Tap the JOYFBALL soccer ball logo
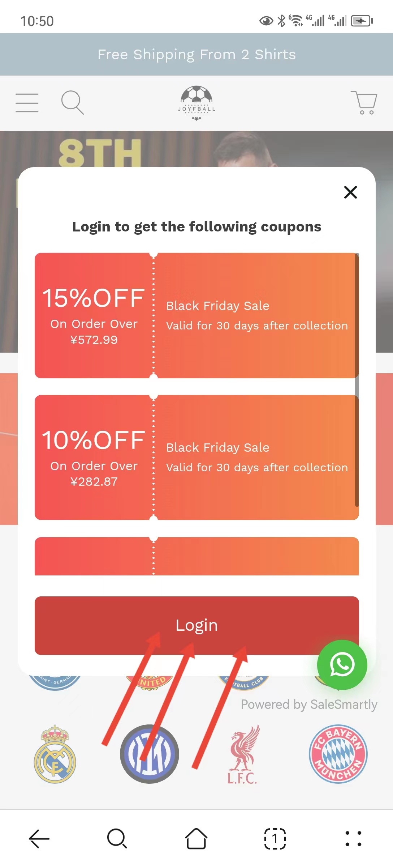 pos(196,102)
